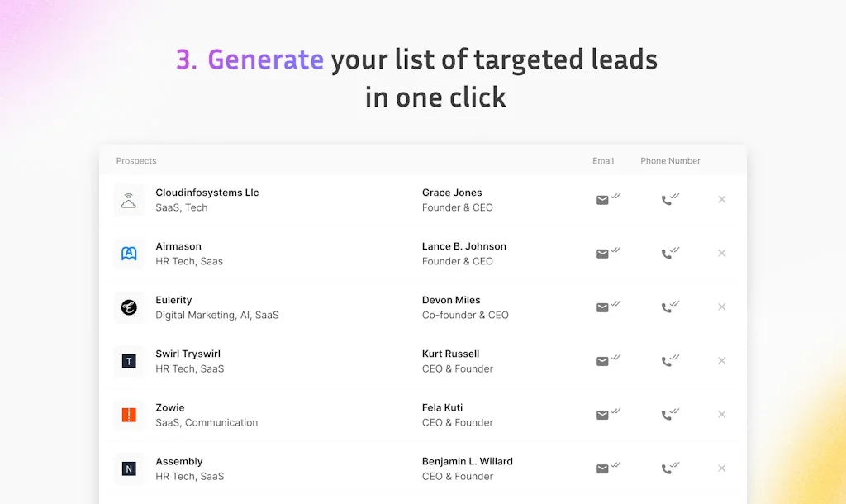846x504 pixels.
Task: Click email icon for Fela Kuti
Action: pos(604,415)
